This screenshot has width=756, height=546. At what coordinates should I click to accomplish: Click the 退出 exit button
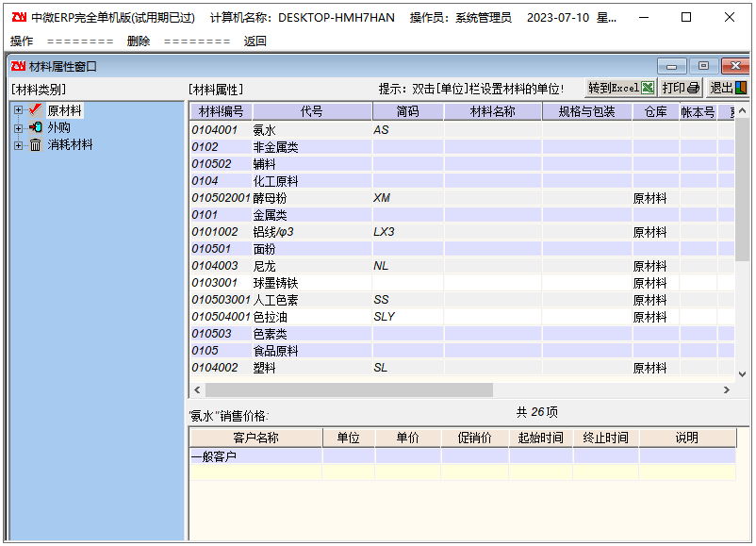[728, 88]
